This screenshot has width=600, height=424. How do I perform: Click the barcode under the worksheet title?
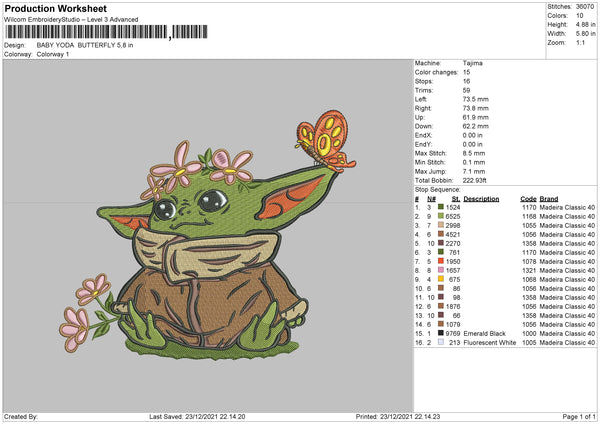[107, 32]
